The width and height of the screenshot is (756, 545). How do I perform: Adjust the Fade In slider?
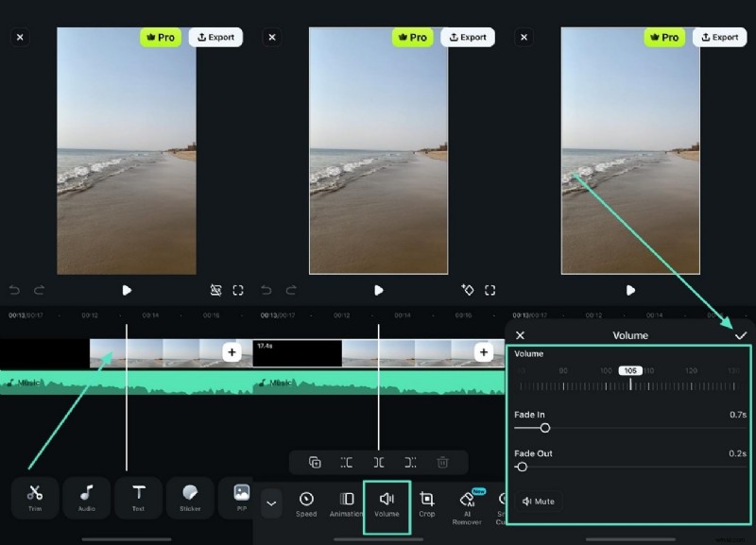(x=544, y=428)
